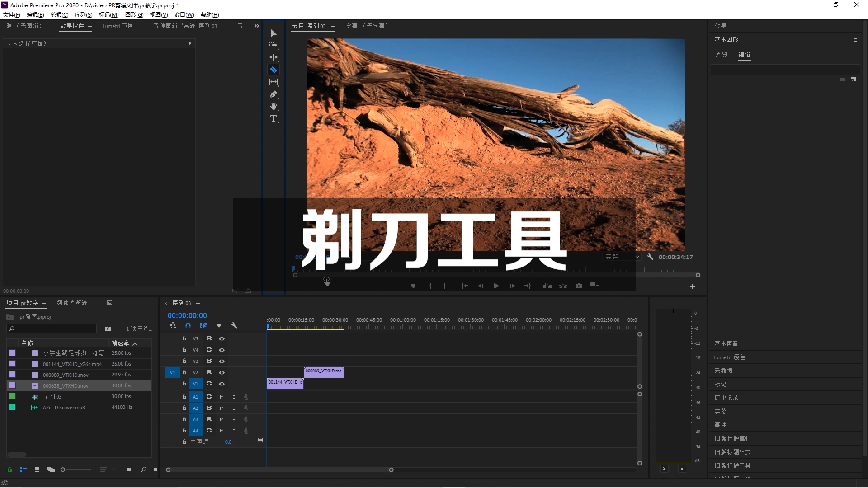
Task: Click the trash delete icon in project panel
Action: tap(156, 469)
